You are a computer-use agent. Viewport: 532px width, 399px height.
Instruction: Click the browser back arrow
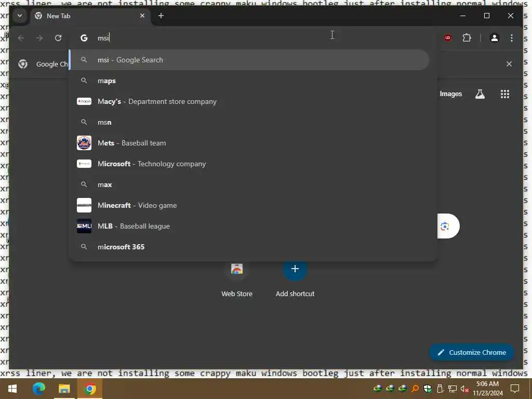tap(21, 38)
